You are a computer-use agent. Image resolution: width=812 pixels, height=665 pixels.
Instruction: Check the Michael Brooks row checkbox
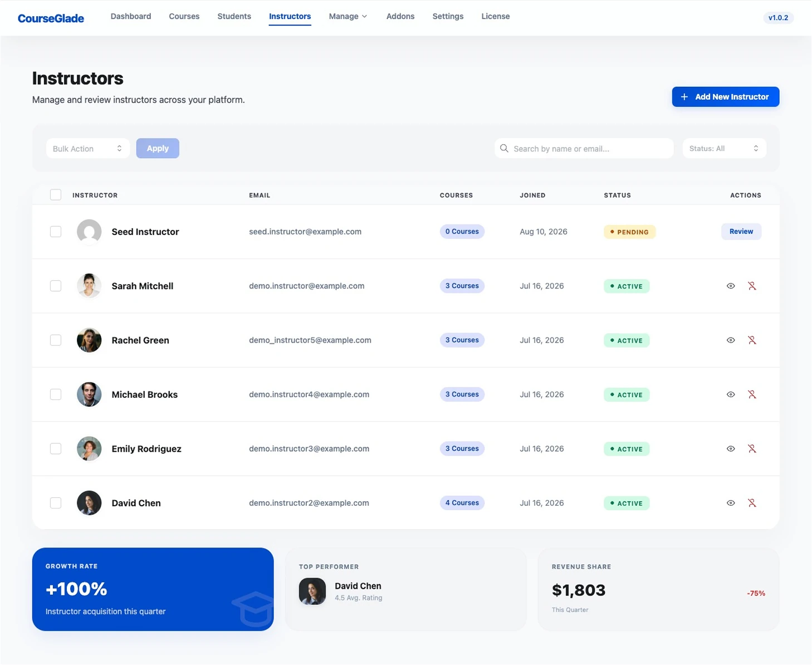point(56,394)
